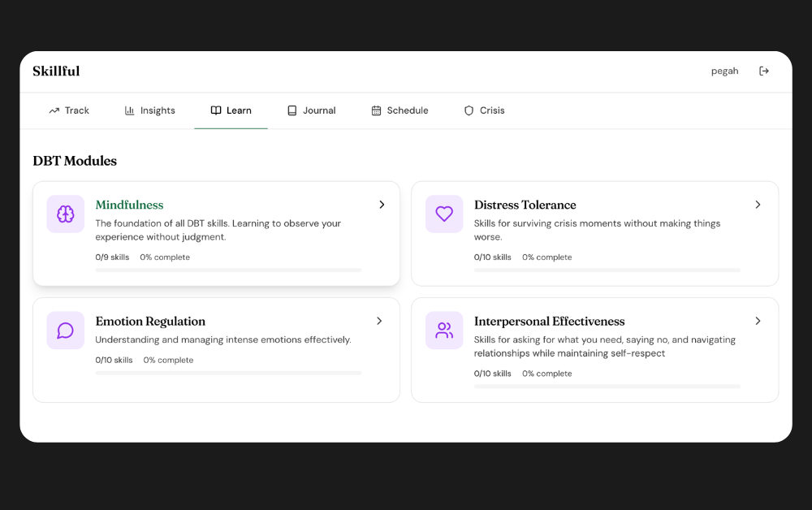Screen dimensions: 812x510
Task: Click the brain icon on Mindfulness card
Action: 65,214
